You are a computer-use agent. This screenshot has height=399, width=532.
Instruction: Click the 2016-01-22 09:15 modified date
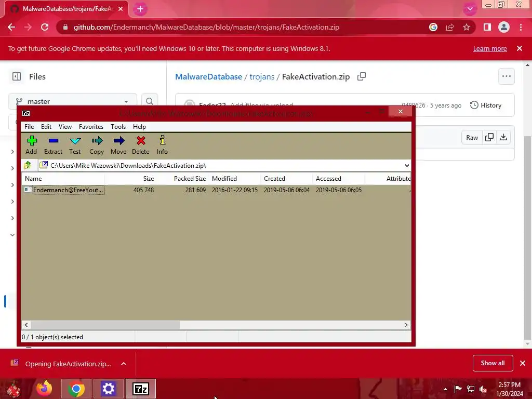click(x=235, y=190)
